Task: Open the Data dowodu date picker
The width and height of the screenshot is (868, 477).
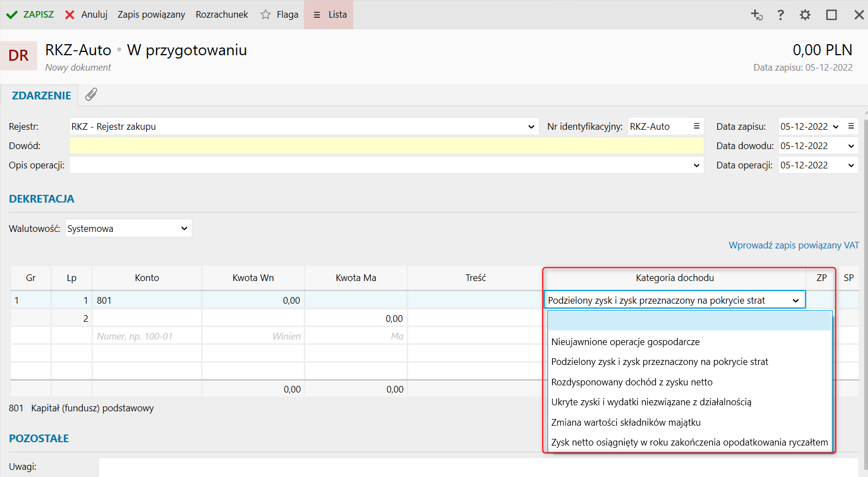Action: click(x=851, y=146)
